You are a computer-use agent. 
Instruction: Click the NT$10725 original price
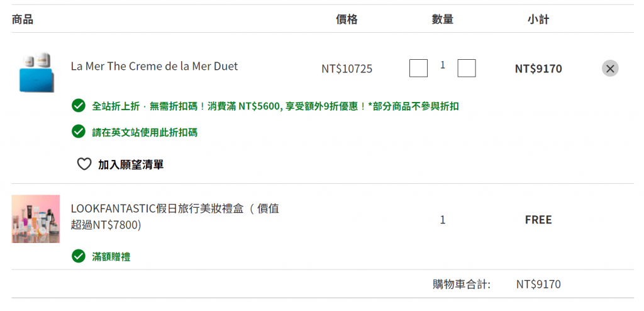[x=347, y=69]
